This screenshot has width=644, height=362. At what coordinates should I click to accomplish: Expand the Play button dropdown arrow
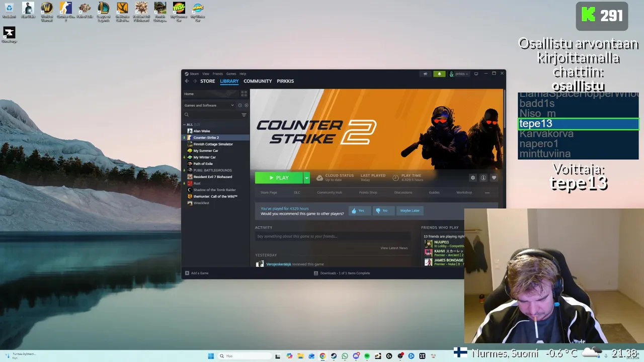tap(306, 177)
